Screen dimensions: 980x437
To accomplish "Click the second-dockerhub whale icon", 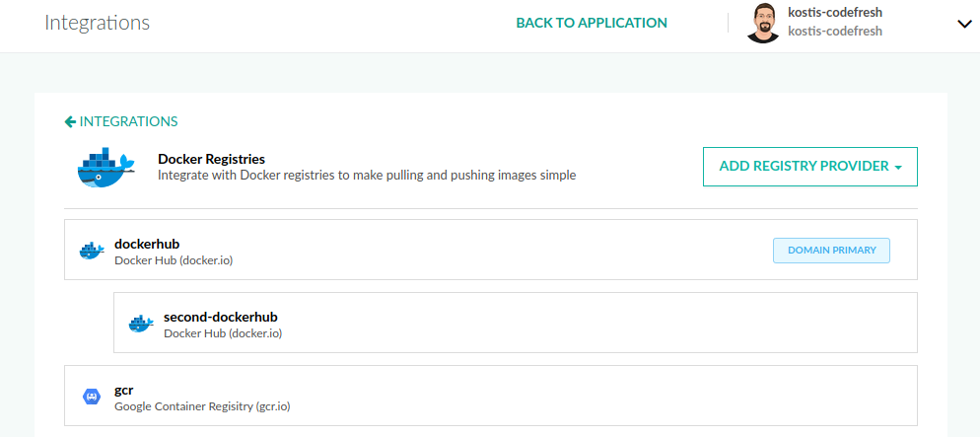I will pos(141,324).
